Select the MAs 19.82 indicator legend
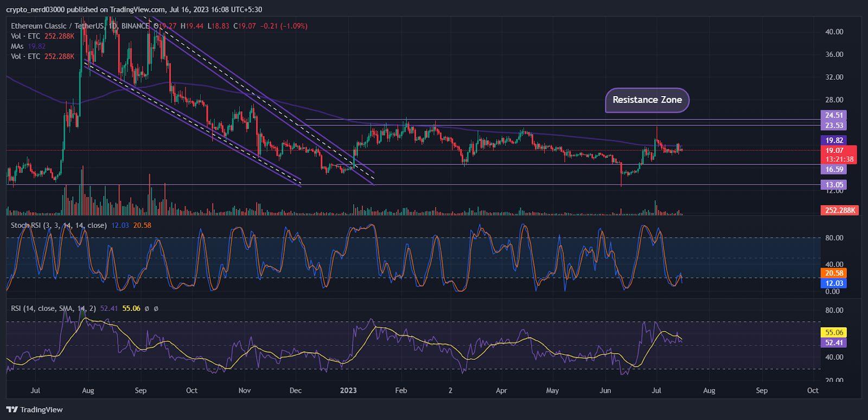 28,46
